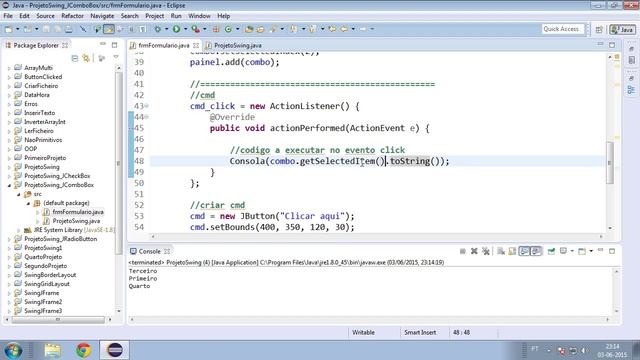Click Collapse All in Package Explorer
Viewport: 640px width, 360px height.
point(75,58)
